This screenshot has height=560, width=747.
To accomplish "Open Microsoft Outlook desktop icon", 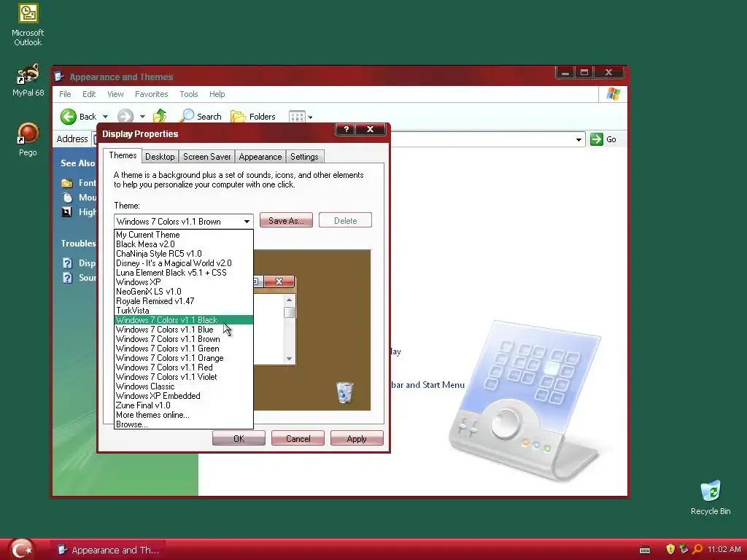I will point(28,25).
